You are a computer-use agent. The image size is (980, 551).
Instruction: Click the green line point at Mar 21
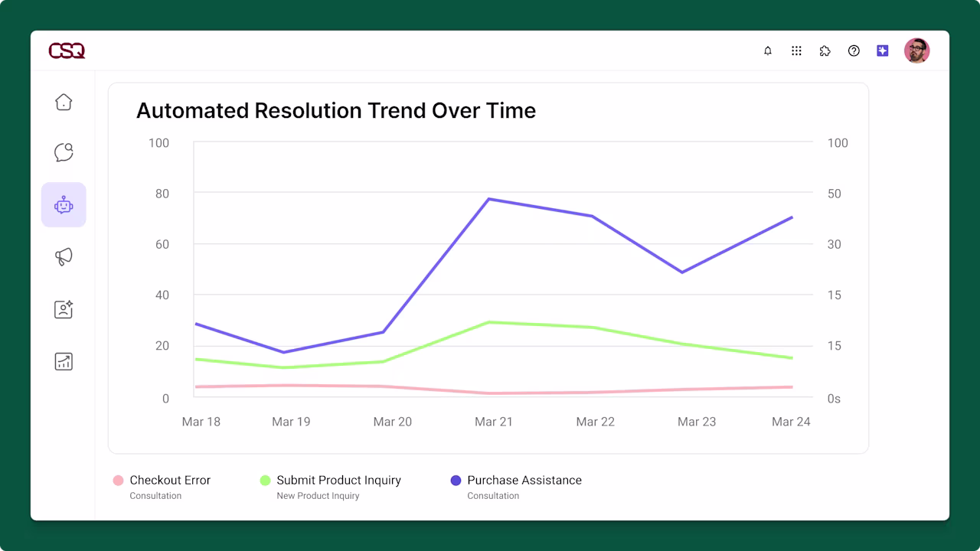pyautogui.click(x=488, y=322)
